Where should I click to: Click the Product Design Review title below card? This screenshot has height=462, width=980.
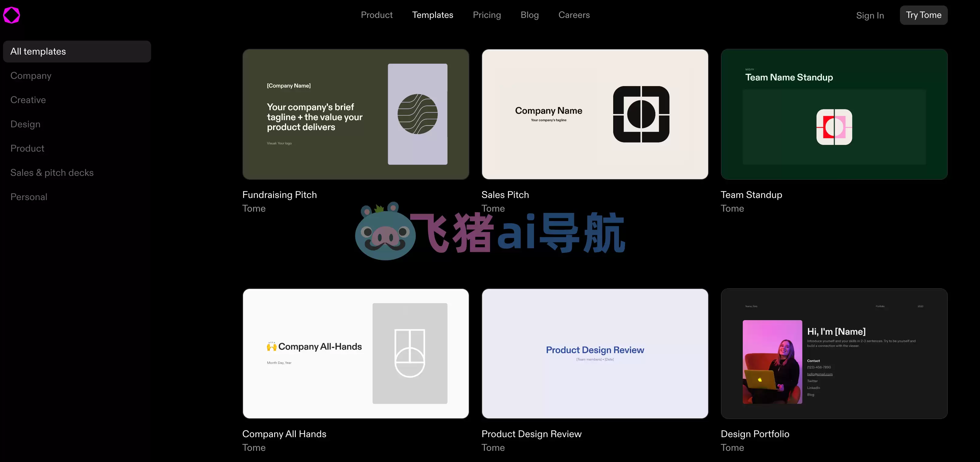pyautogui.click(x=531, y=434)
